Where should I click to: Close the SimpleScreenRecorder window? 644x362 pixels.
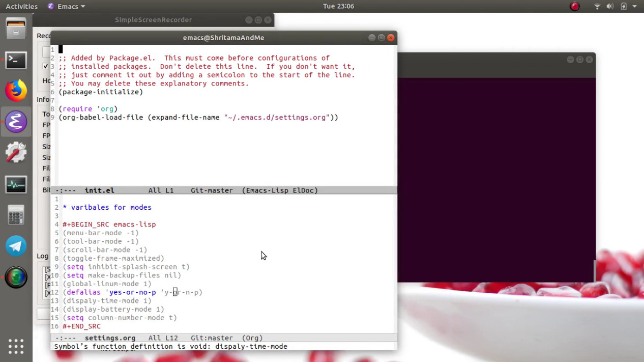tap(268, 20)
